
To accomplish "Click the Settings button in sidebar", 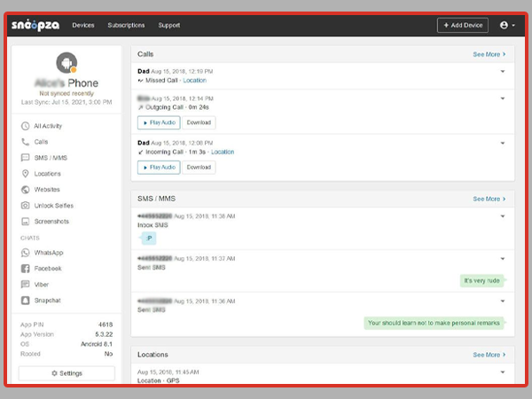I will (66, 373).
